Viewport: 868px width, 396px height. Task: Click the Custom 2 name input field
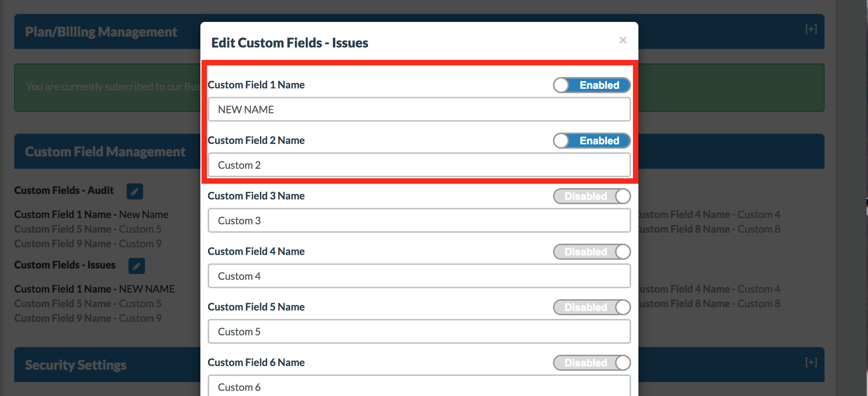(x=419, y=165)
